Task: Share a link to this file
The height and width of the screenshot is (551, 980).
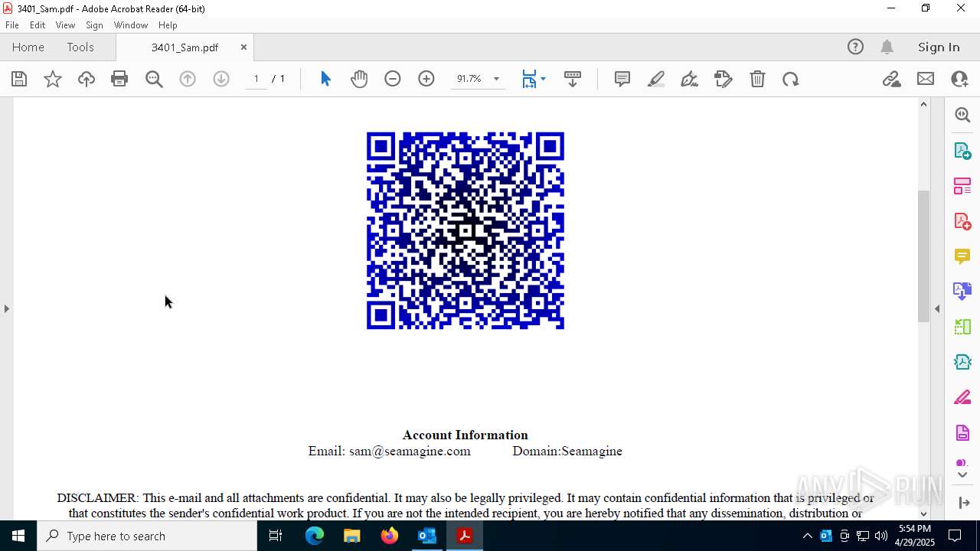Action: [x=892, y=79]
